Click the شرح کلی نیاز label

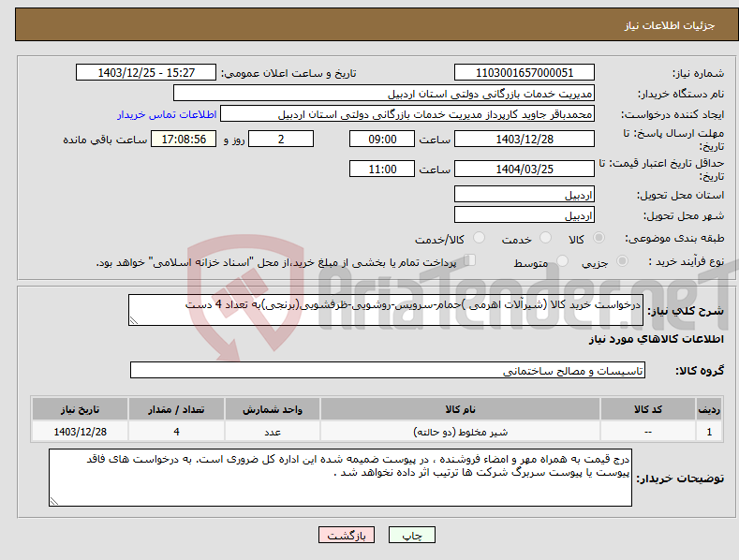686,311
